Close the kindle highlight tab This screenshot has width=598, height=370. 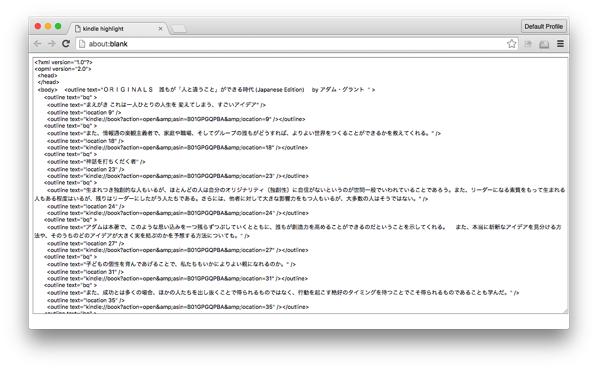161,29
